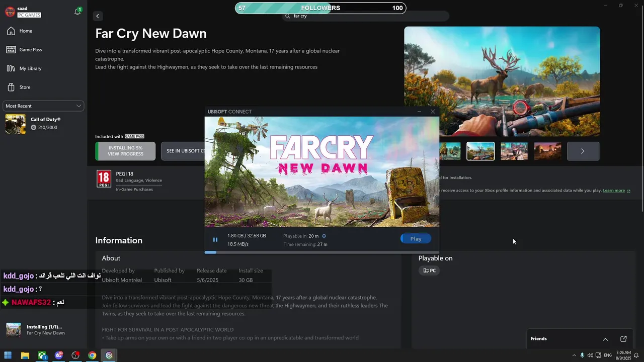Click Installing 5% View Progress button
Viewport: 644px width, 362px height.
(x=125, y=151)
